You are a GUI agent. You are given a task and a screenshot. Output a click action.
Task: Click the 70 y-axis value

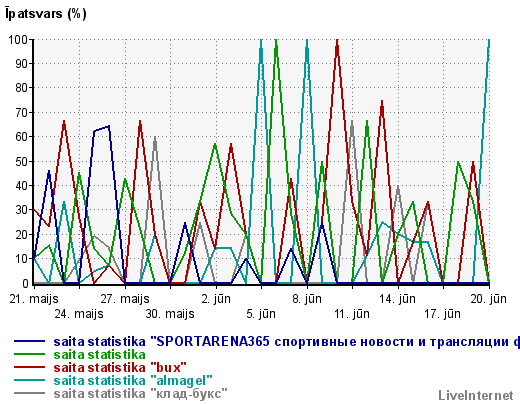pos(21,113)
